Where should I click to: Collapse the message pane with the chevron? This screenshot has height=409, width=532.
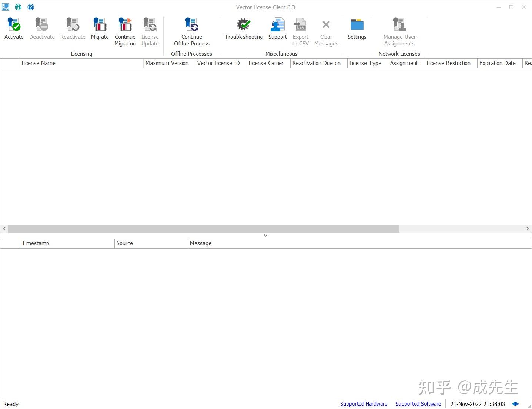coord(265,236)
